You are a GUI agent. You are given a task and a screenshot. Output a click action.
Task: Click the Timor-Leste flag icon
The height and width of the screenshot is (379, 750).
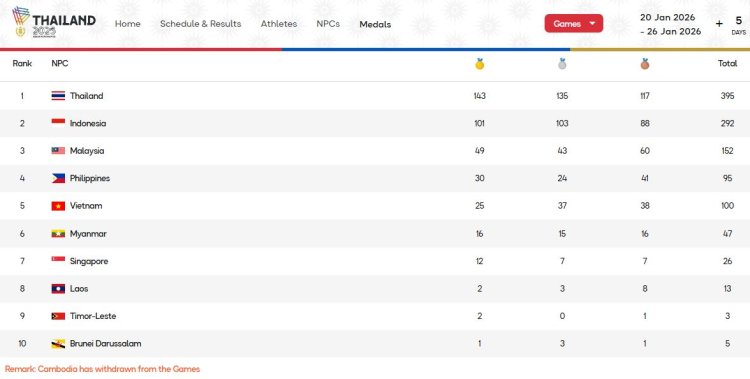tap(58, 316)
